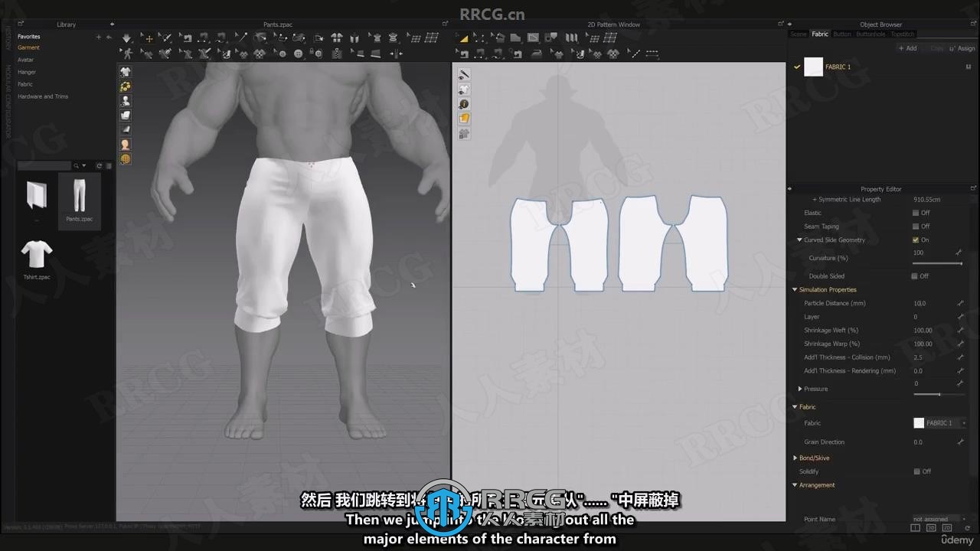Open the Tshirt.zpac thumbnail
The width and height of the screenshot is (980, 551).
point(37,259)
